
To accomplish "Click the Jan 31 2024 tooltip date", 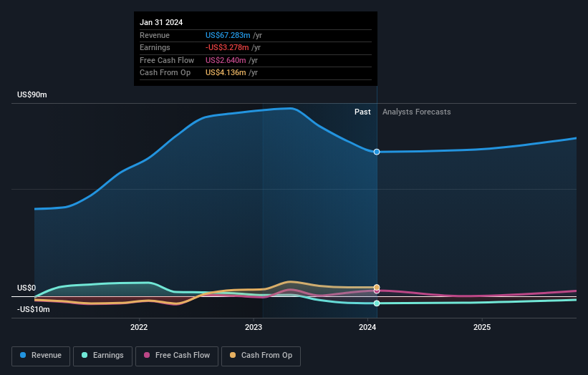I will (x=161, y=22).
